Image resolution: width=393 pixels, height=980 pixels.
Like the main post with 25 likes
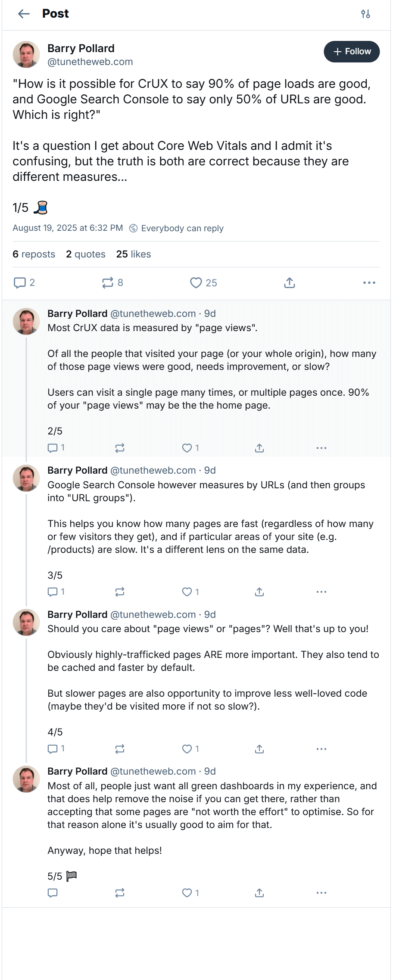(203, 283)
